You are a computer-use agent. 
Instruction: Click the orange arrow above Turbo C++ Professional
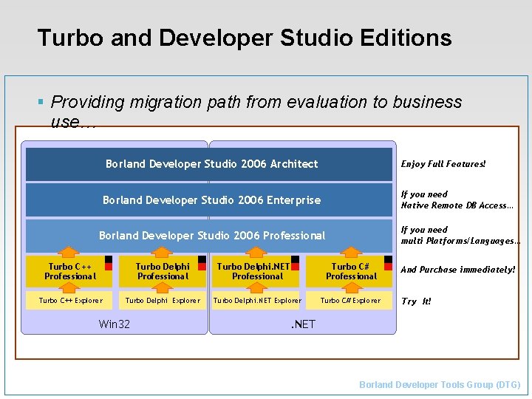(69, 252)
